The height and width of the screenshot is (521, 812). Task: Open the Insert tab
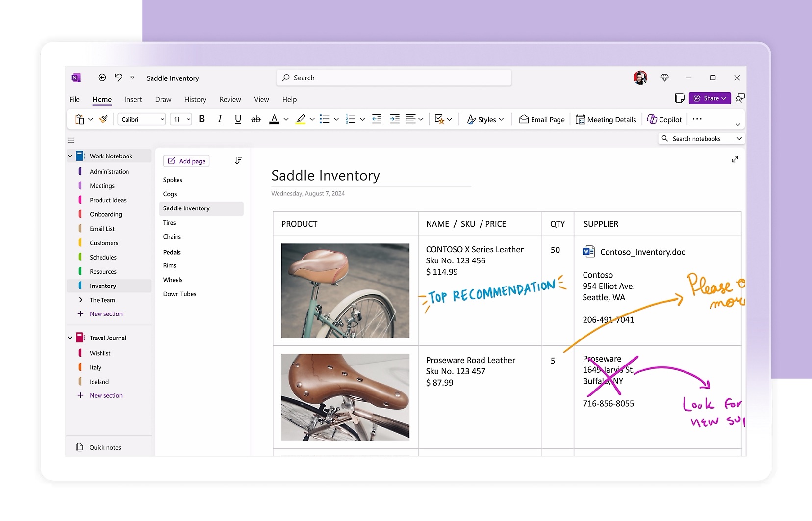click(133, 99)
